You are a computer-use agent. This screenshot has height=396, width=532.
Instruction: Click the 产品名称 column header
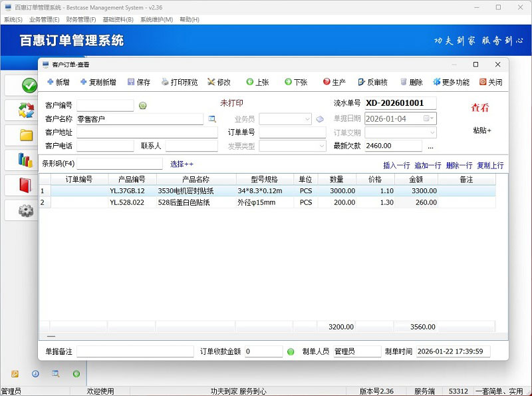tap(196, 179)
